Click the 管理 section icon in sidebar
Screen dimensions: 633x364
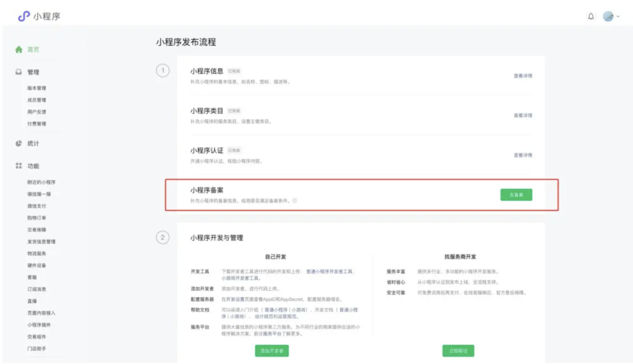coord(18,72)
